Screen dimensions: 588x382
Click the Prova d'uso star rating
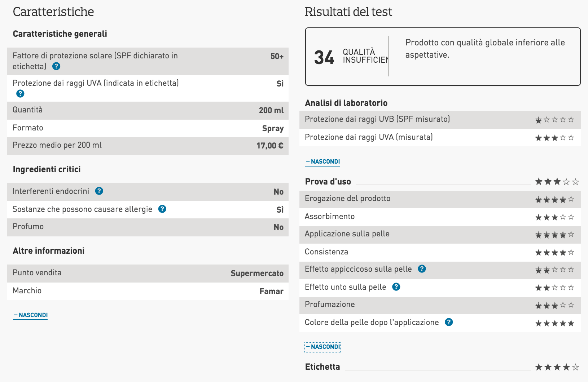pos(557,182)
